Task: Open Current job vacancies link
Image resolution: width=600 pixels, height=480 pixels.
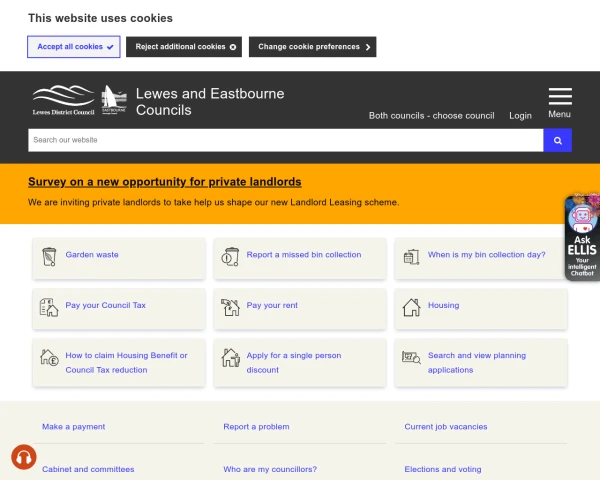Action: point(446,427)
